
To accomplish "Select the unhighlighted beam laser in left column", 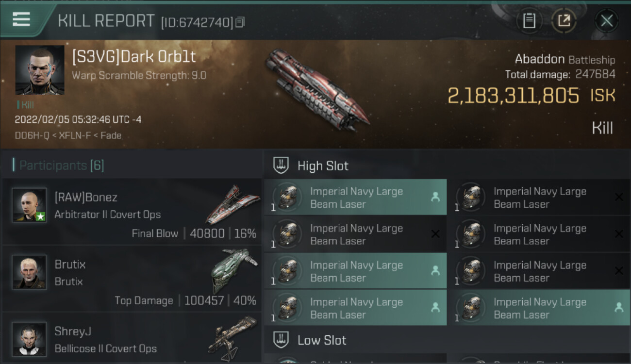I will click(355, 234).
